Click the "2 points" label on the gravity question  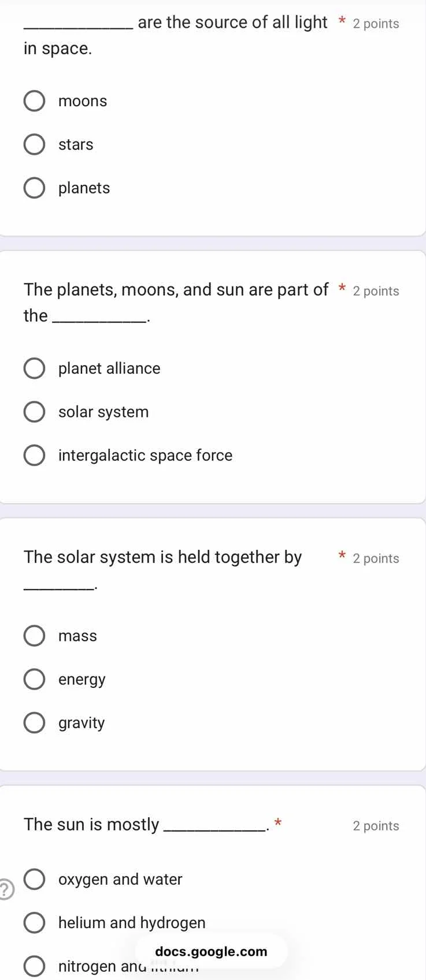coord(375,558)
